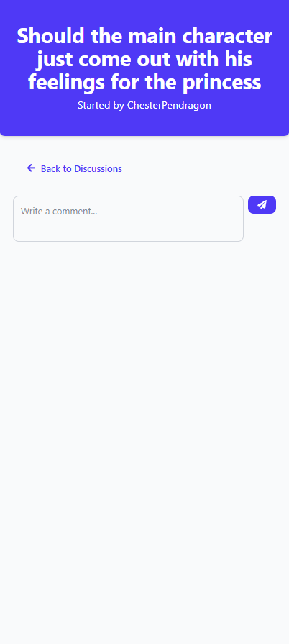Image resolution: width=289 pixels, height=644 pixels.
Task: Click the blank page area below the comment box
Action: [x=144, y=411]
